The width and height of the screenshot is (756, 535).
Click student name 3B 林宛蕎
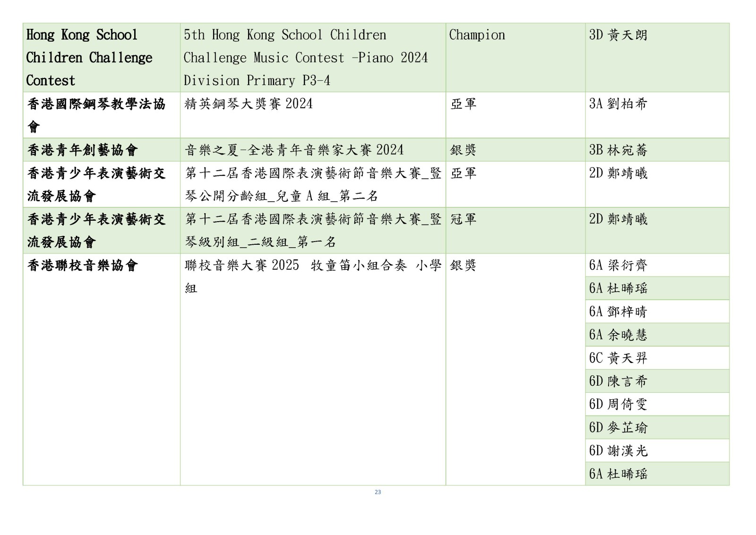618,150
